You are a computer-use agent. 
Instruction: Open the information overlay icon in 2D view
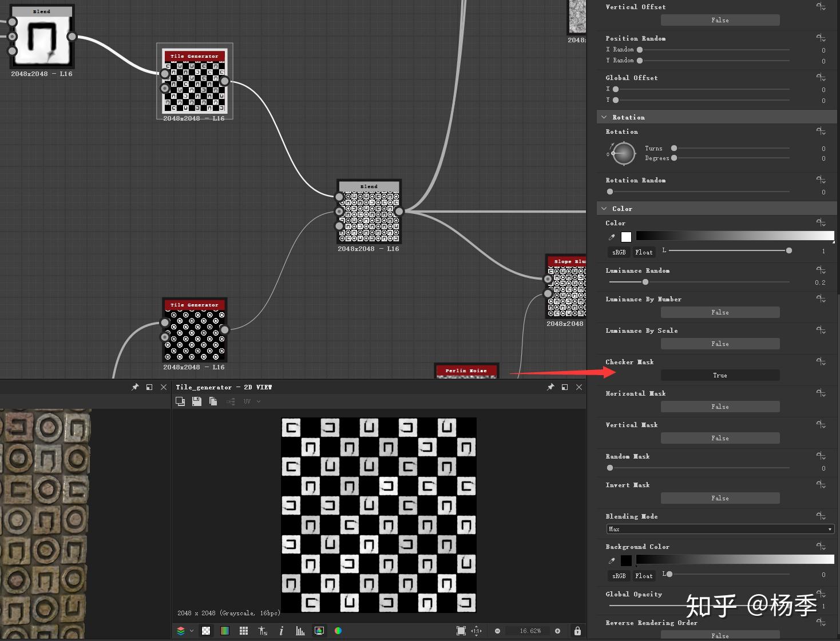pyautogui.click(x=281, y=631)
